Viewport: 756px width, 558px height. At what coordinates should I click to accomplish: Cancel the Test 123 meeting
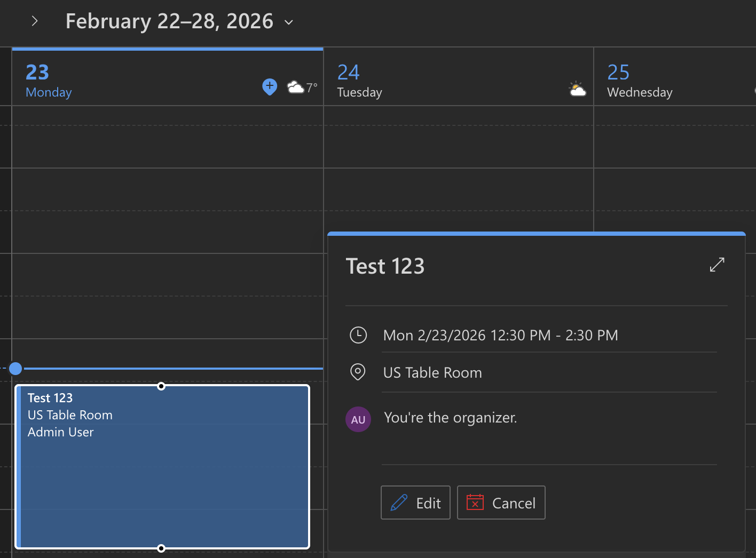coord(501,503)
